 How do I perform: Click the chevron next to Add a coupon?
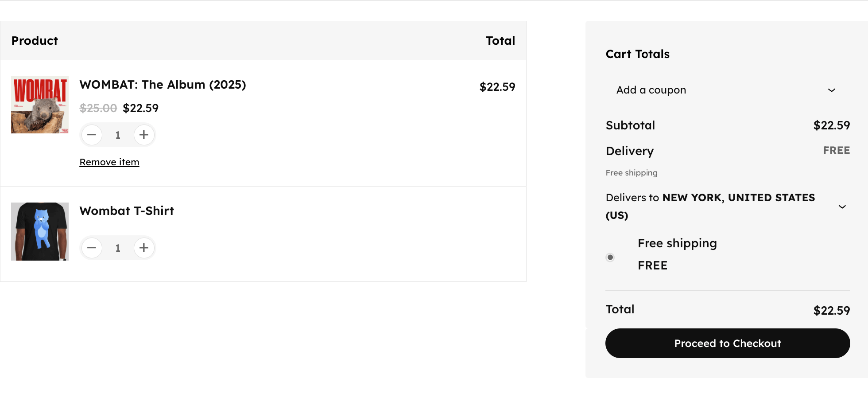coord(832,90)
